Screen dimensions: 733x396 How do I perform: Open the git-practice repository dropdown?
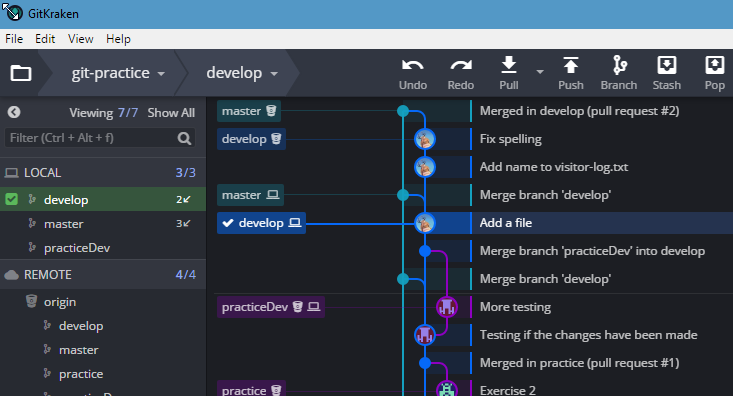click(x=118, y=73)
